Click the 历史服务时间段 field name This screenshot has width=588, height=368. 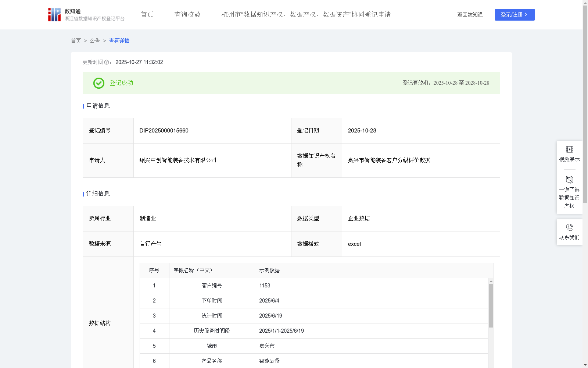[212, 331]
